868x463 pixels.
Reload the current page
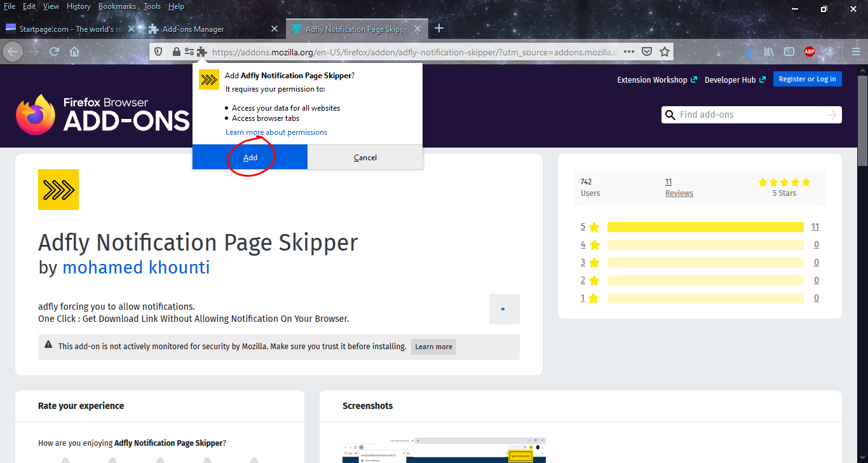coord(55,52)
